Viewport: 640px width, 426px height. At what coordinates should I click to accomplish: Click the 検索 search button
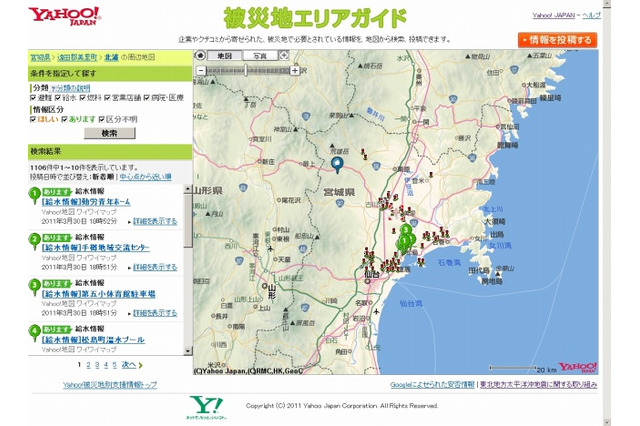109,133
